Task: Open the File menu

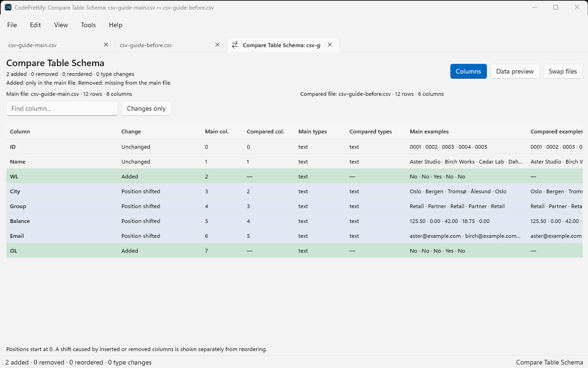Action: point(12,25)
